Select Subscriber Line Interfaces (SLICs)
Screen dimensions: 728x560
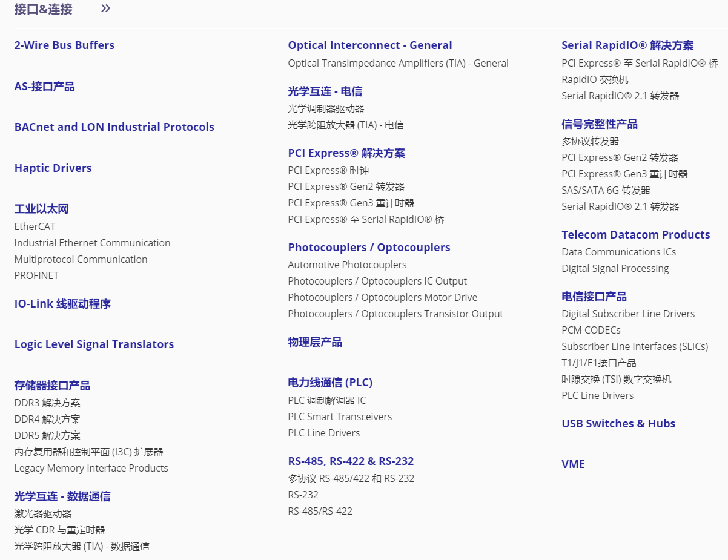tap(635, 347)
